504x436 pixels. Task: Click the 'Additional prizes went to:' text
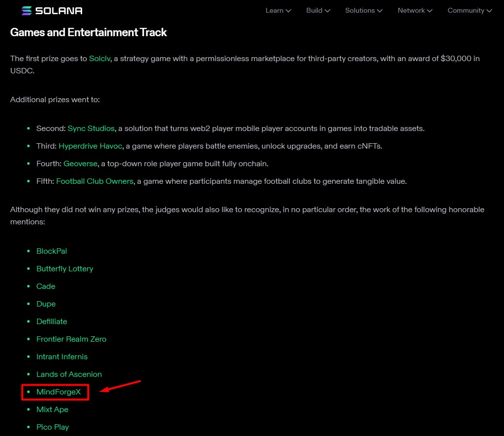(55, 100)
